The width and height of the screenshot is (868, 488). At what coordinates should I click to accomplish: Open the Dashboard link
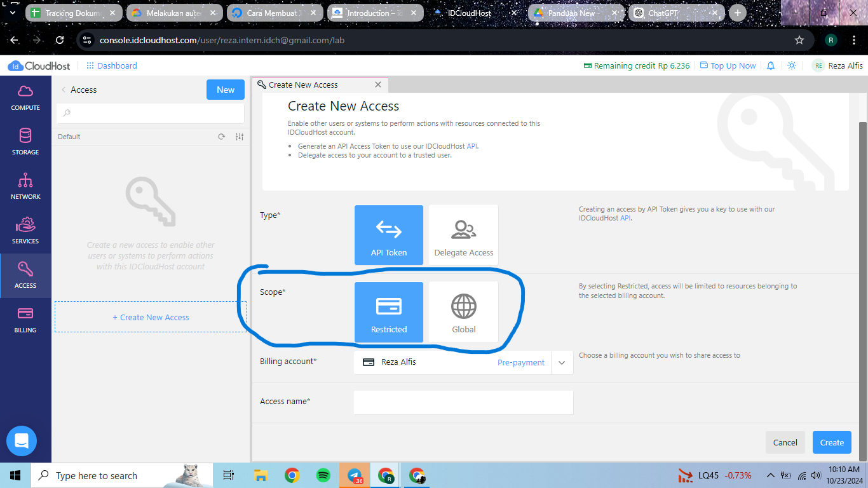pos(112,65)
